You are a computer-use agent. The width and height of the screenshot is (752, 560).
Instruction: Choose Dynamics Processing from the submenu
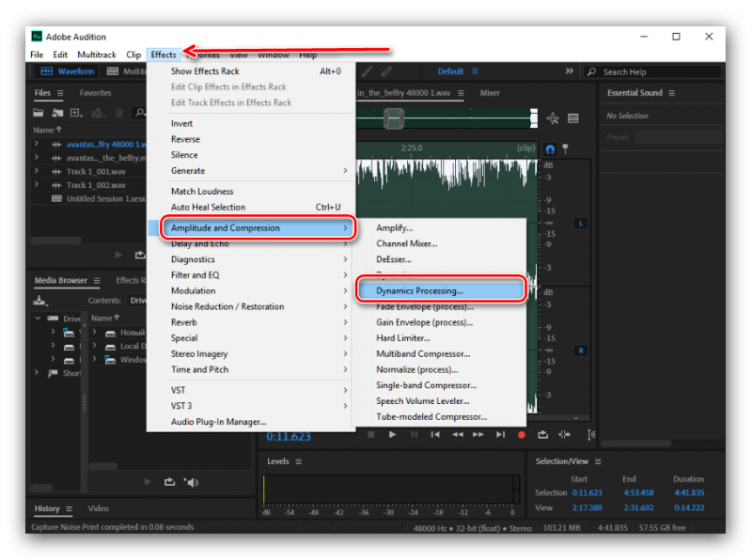click(440, 290)
